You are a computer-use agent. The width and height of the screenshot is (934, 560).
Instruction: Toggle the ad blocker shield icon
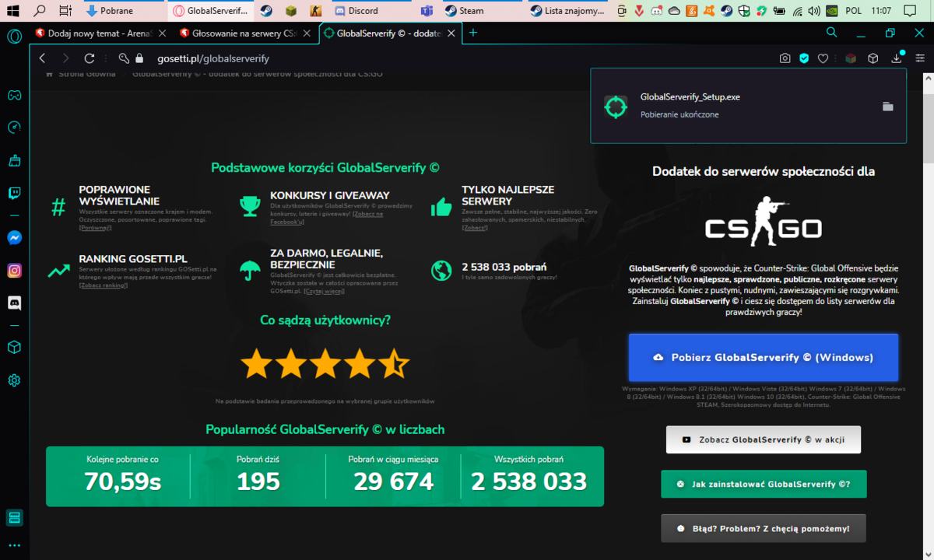coord(805,58)
